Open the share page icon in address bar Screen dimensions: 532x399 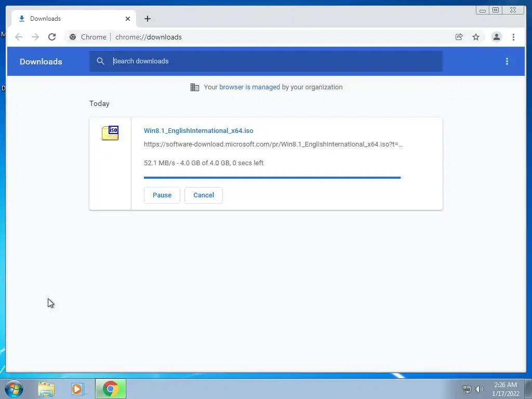(459, 37)
